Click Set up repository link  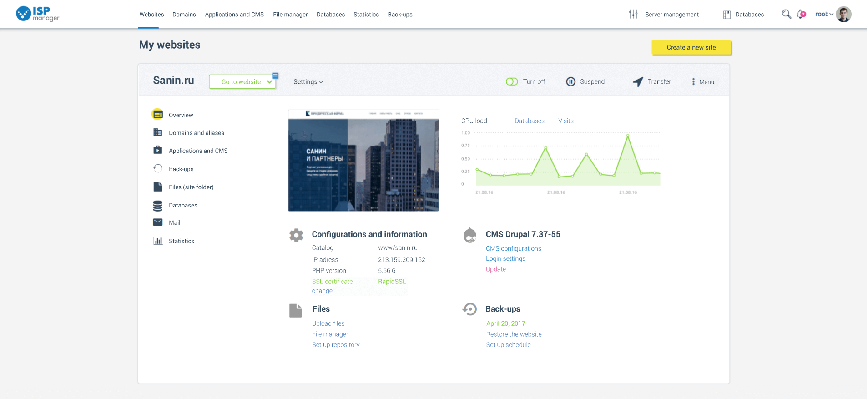[336, 345]
